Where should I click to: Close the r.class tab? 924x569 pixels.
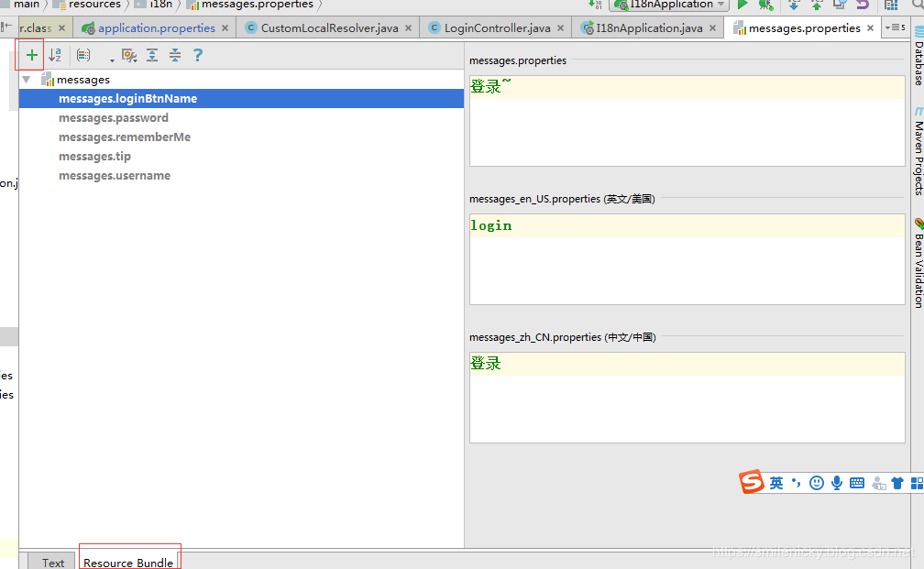click(x=62, y=28)
